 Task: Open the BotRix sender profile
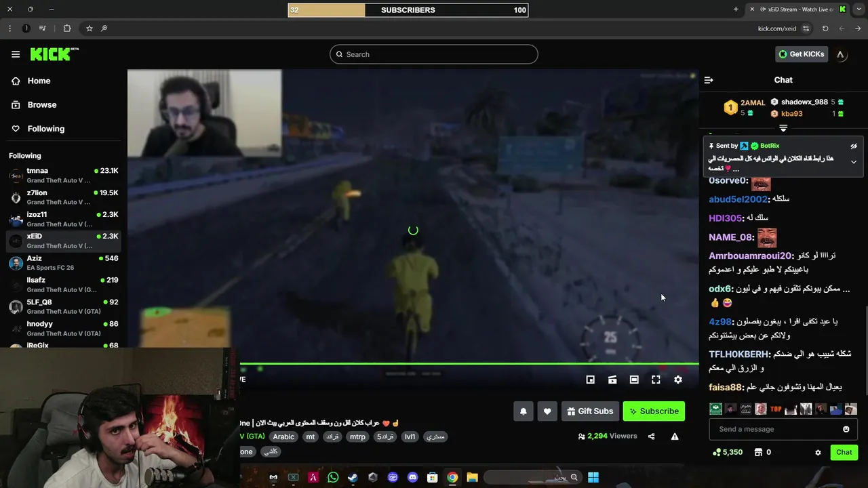point(770,146)
